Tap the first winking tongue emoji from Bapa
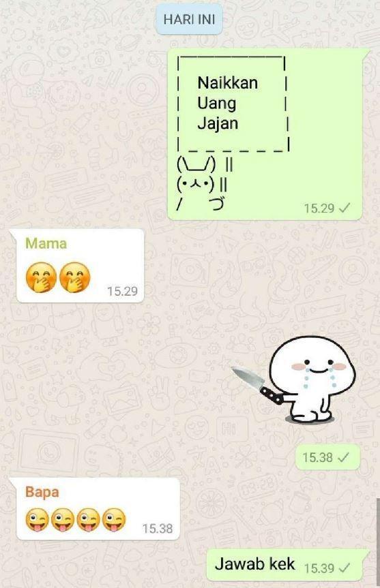Screen dimensions: 380x588 (37, 520)
